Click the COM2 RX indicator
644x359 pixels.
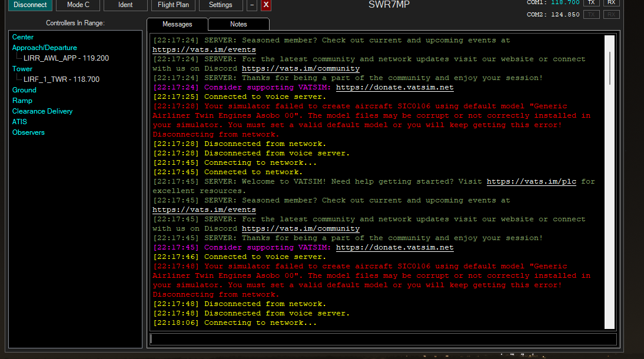[x=612, y=14]
